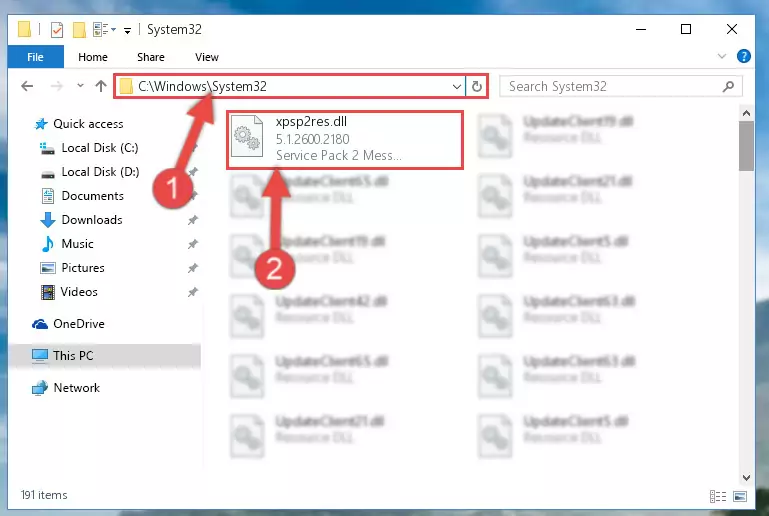Click the pin icon next to Music
This screenshot has height=516, width=769.
click(x=193, y=244)
